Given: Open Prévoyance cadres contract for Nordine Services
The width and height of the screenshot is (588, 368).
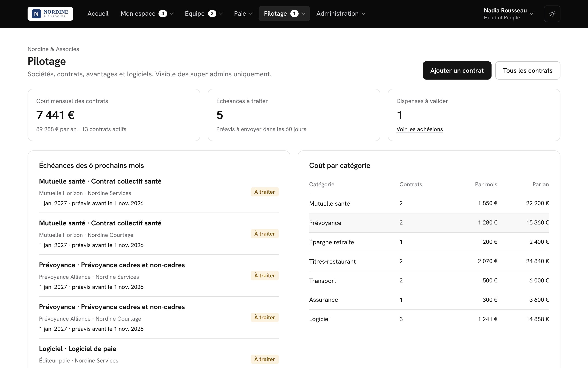Looking at the screenshot, I should click(159, 276).
